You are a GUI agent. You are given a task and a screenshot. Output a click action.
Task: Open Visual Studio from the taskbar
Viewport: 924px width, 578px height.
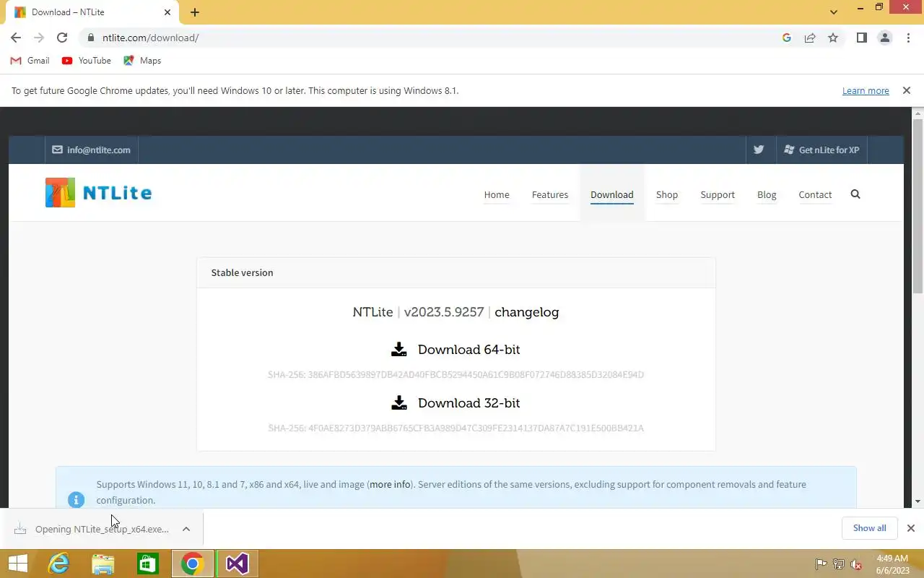click(x=237, y=564)
